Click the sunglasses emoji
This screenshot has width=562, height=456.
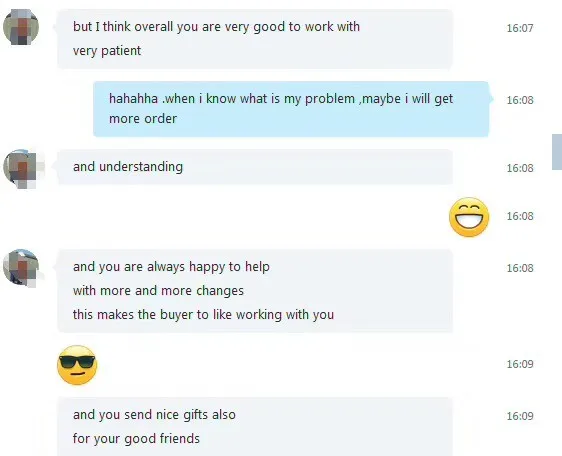(77, 365)
